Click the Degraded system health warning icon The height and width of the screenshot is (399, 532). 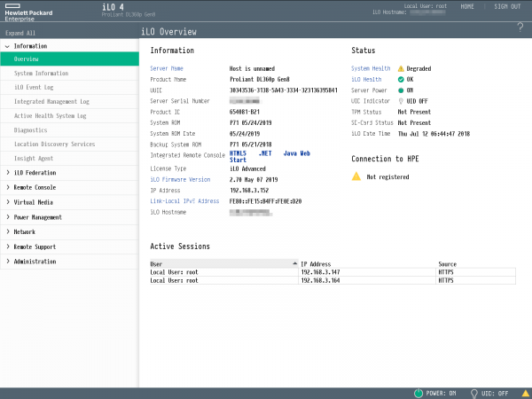(x=401, y=68)
